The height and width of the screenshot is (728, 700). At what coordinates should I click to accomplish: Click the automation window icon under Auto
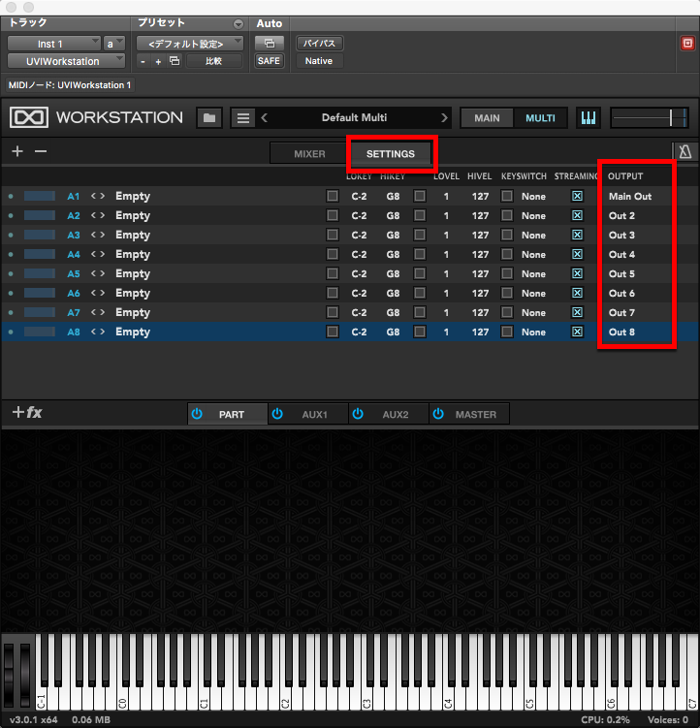269,44
